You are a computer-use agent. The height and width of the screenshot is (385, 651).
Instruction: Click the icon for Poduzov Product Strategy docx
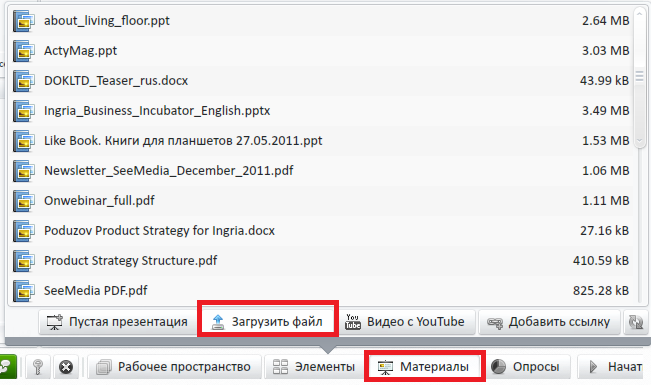click(x=23, y=231)
